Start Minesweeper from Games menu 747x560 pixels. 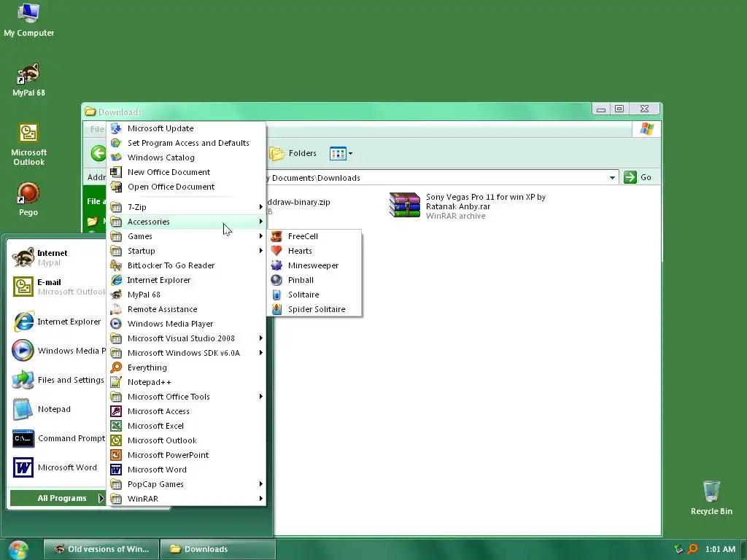click(315, 265)
